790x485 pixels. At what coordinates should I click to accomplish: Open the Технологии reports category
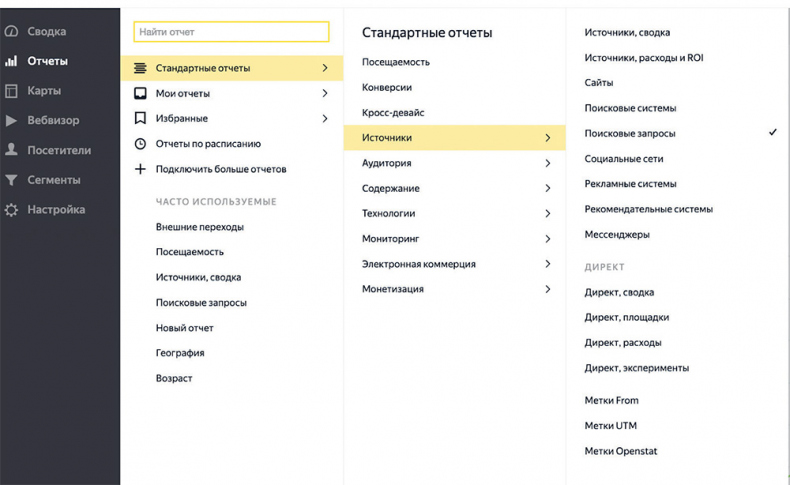click(x=388, y=213)
